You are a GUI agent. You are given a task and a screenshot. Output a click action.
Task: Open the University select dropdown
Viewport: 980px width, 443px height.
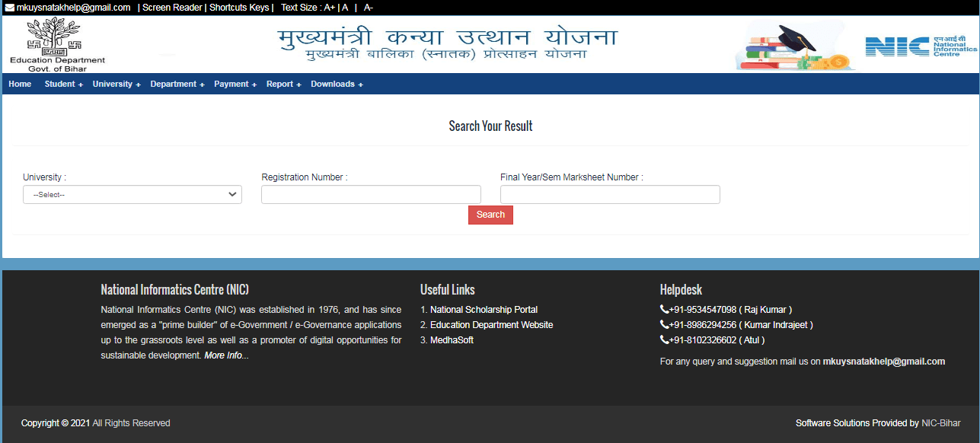(x=132, y=195)
